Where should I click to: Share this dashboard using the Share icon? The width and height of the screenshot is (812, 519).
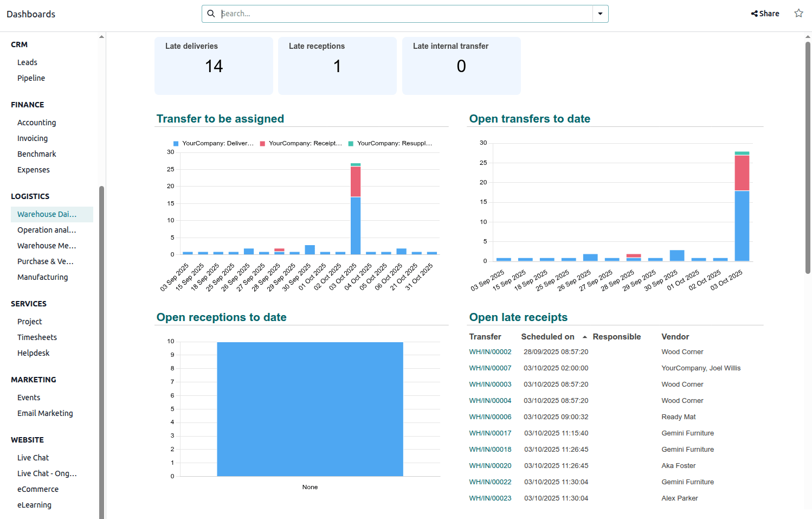point(765,13)
